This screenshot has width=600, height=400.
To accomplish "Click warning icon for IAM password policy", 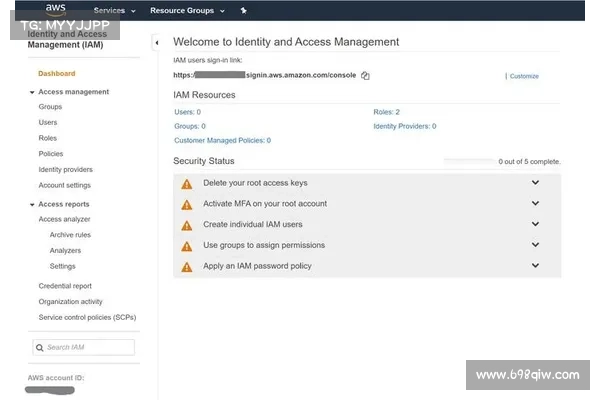I will [x=187, y=267].
